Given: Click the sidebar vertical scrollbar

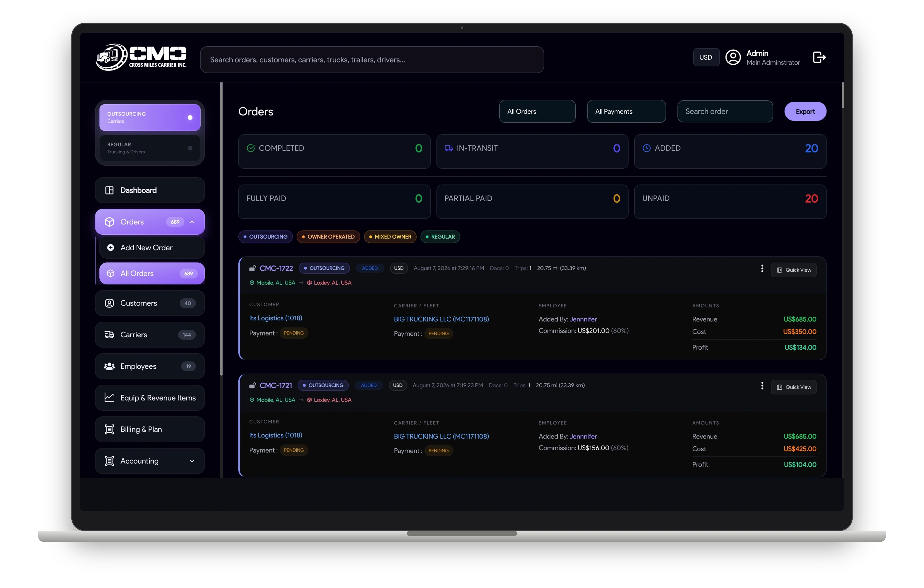Looking at the screenshot, I should [221, 229].
